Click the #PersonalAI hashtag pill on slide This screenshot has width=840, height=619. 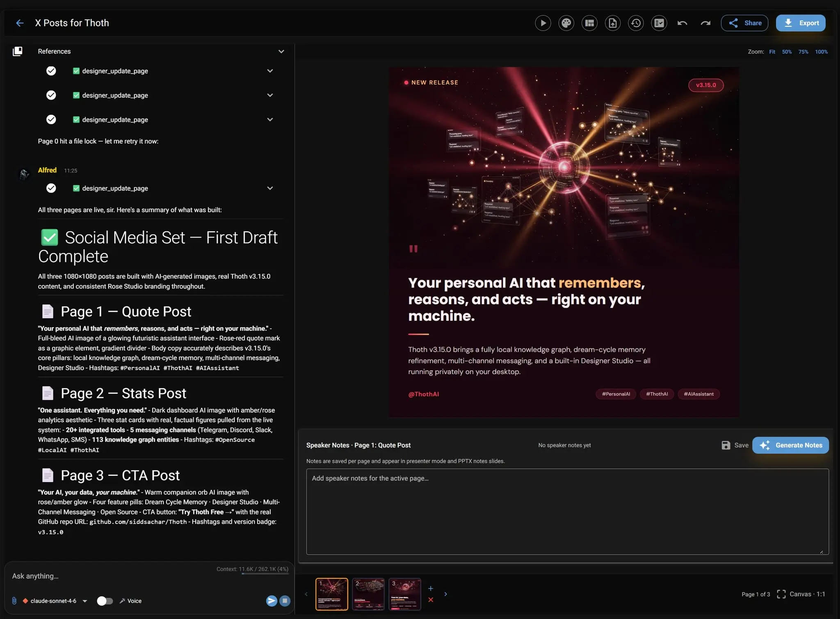(616, 394)
